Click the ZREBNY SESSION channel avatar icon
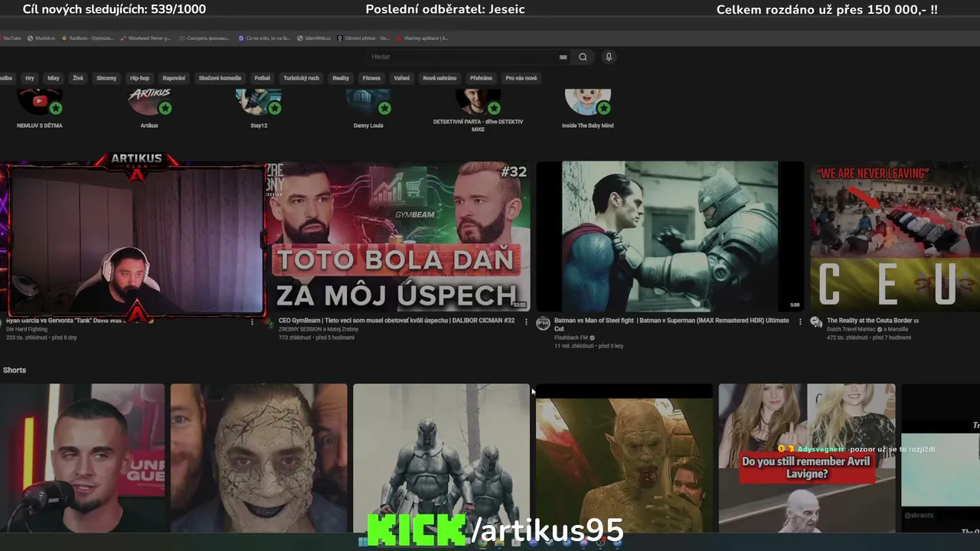The height and width of the screenshot is (551, 980). (269, 323)
